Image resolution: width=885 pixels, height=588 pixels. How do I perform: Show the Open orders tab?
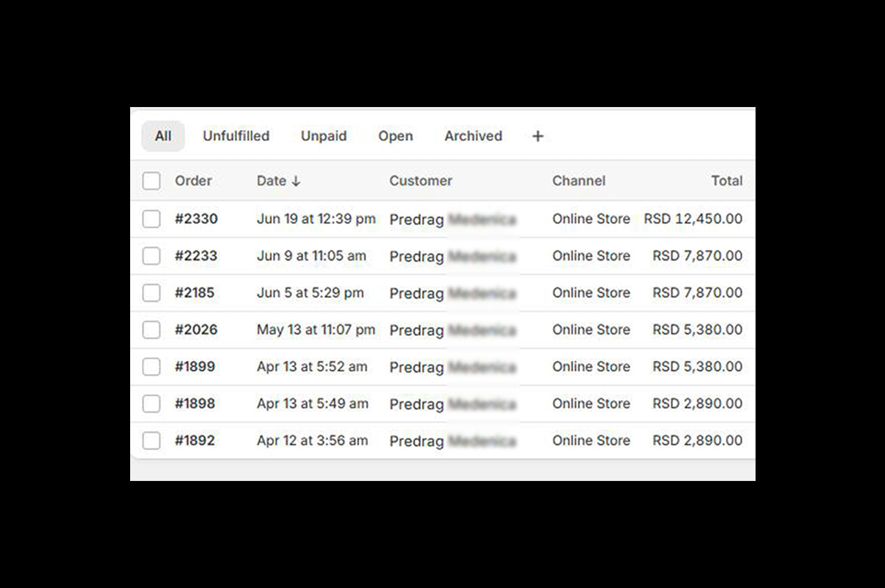[x=395, y=136]
